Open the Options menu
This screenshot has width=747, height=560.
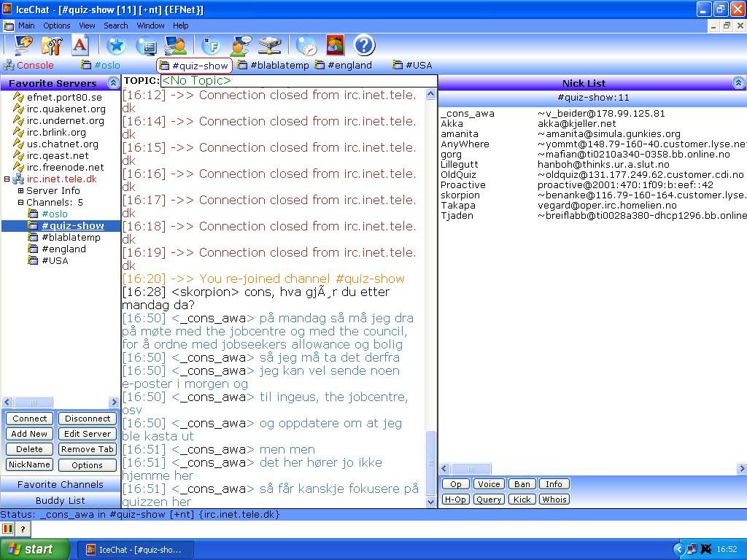(x=57, y=26)
